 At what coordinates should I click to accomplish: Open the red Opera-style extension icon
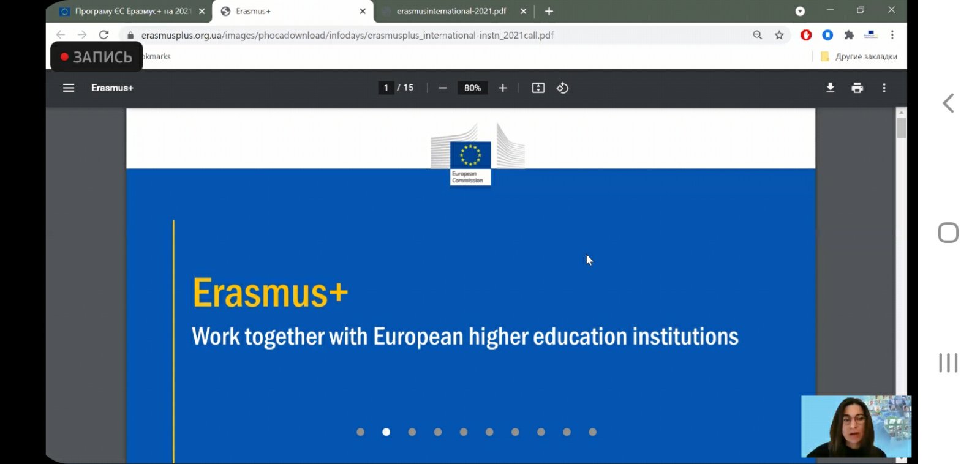pos(806,35)
